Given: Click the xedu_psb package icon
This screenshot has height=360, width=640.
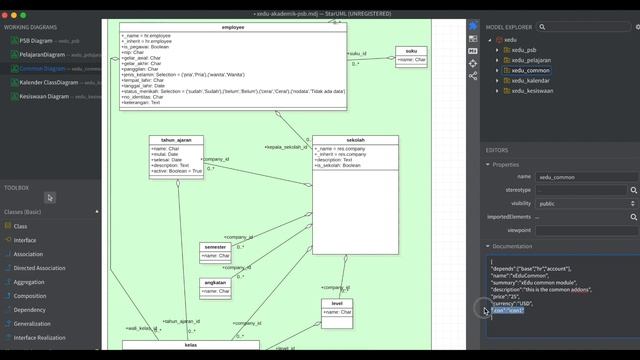Looking at the screenshot, I should (x=507, y=50).
